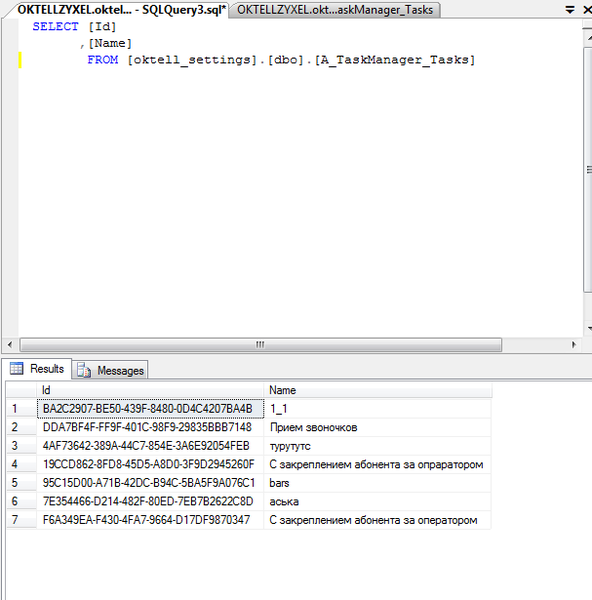This screenshot has width=592, height=600.
Task: Switch to the SQLQuery3.sql tab
Action: [122, 10]
